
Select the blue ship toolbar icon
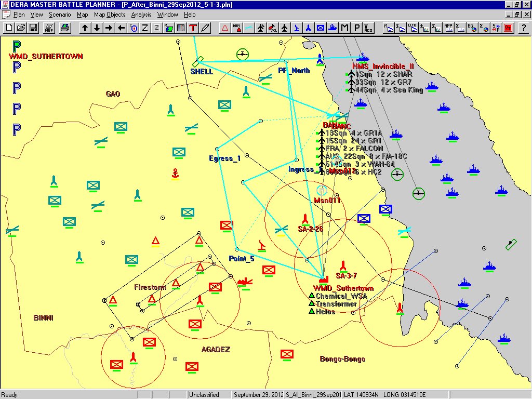coord(332,28)
